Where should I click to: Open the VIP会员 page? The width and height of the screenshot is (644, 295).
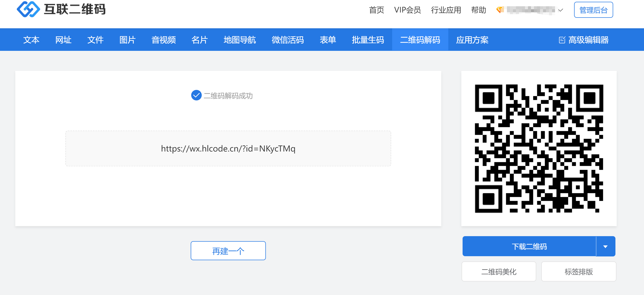(408, 10)
